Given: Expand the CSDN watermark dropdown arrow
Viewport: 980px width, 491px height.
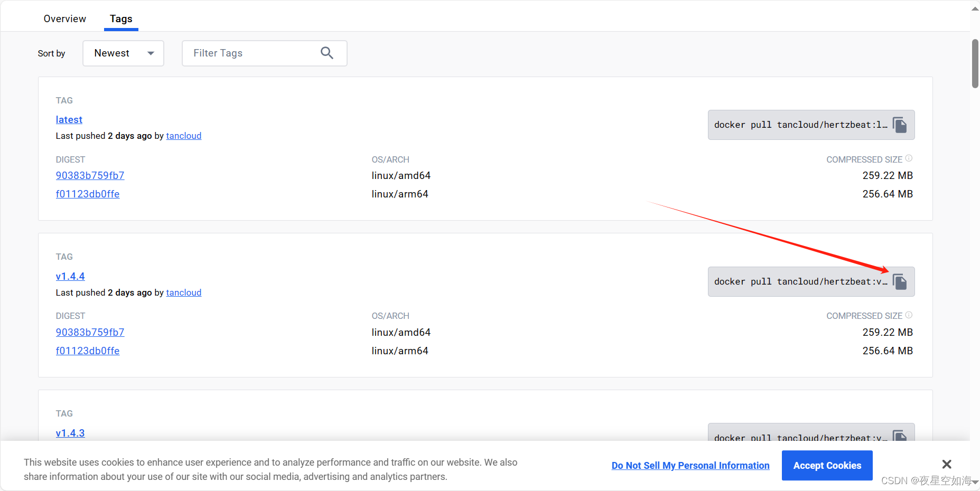Looking at the screenshot, I should click(x=975, y=481).
